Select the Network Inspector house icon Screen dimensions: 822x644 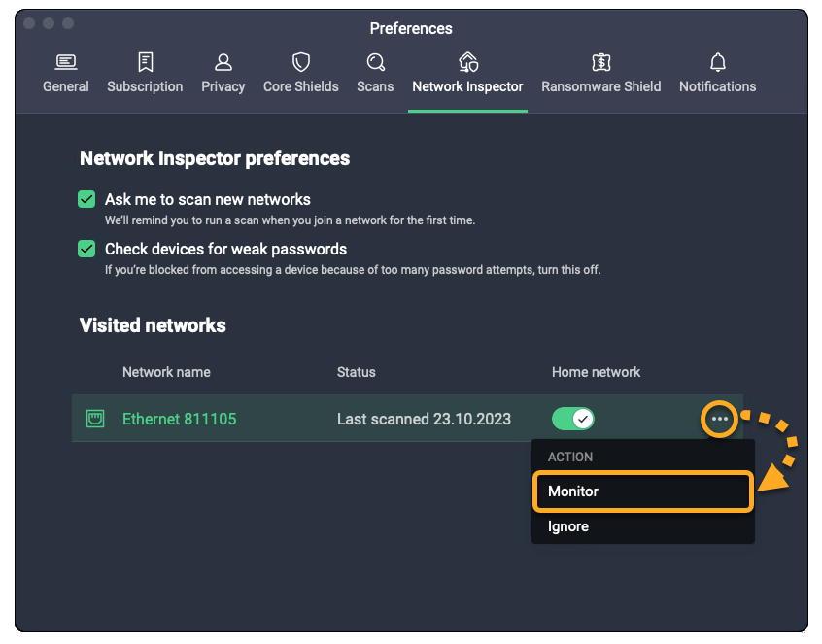467,63
